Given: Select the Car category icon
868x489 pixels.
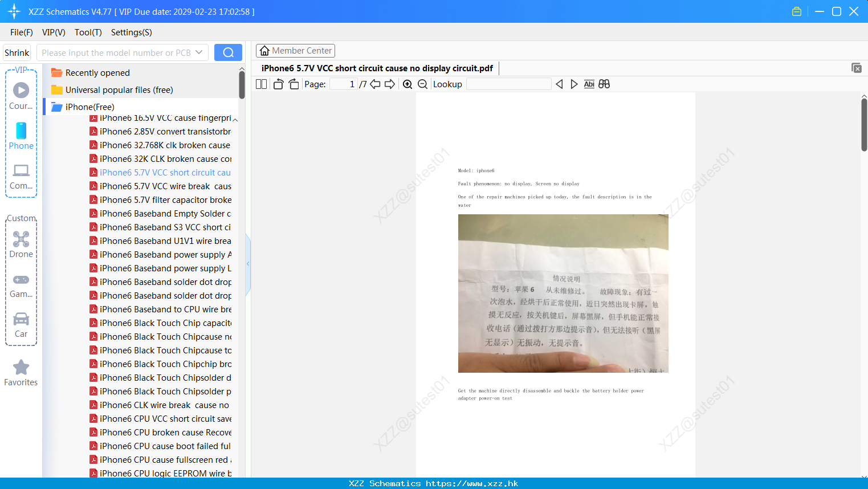Looking at the screenshot, I should (x=21, y=319).
